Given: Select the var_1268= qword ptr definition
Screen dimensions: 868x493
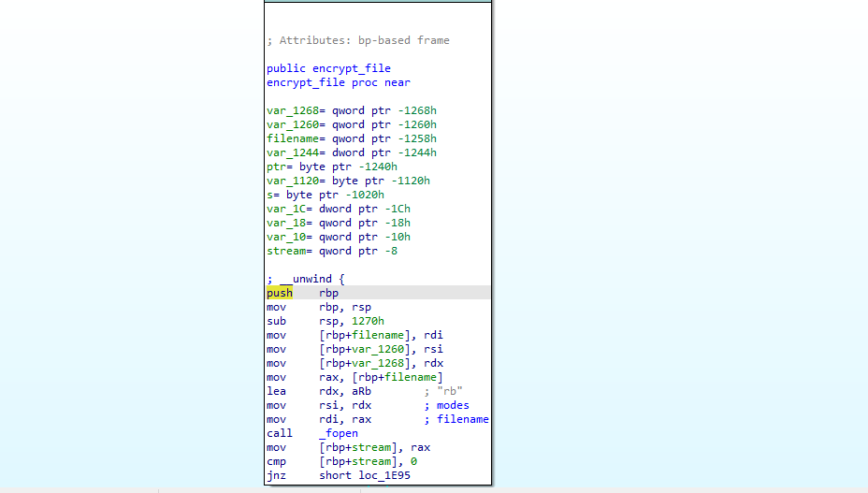Looking at the screenshot, I should pyautogui.click(x=352, y=110).
